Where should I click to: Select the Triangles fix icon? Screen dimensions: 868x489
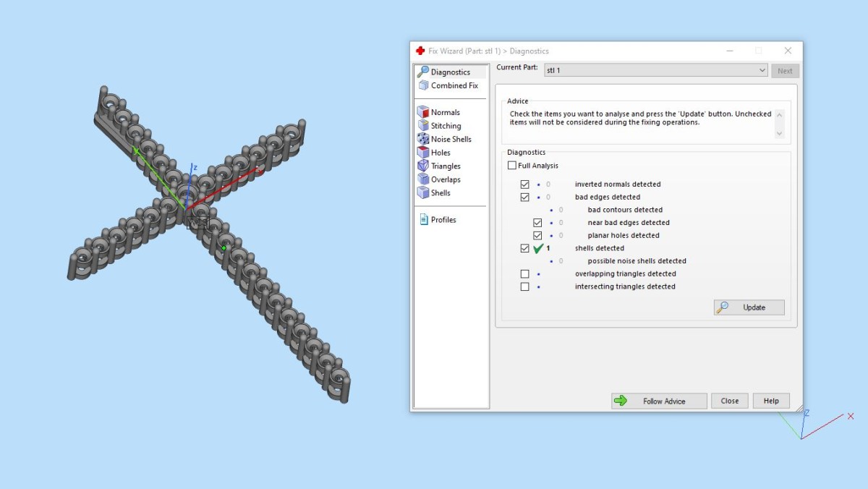coord(423,166)
